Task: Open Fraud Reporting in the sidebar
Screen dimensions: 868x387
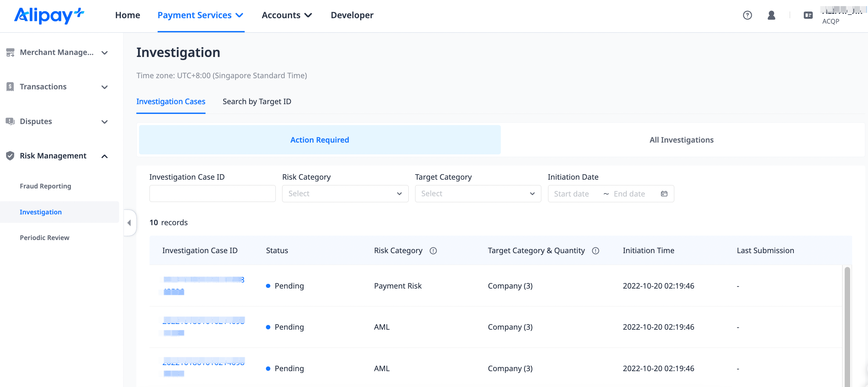Action: pos(45,186)
